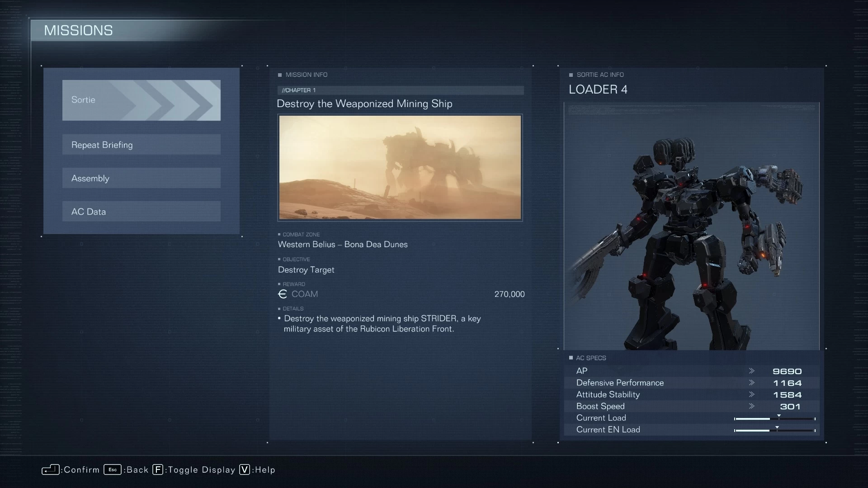Image resolution: width=868 pixels, height=488 pixels.
Task: Click the 'Defensive Performance' spec label
Action: coord(620,383)
